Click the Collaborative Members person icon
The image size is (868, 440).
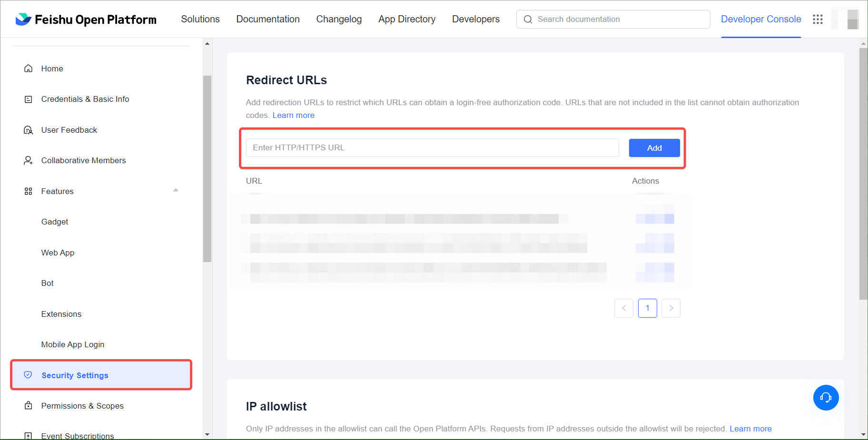tap(29, 161)
